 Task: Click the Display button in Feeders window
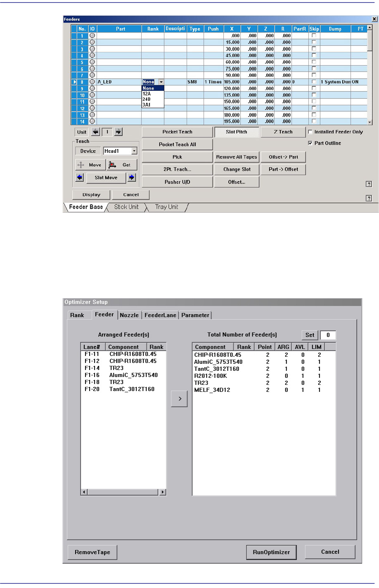click(x=91, y=194)
